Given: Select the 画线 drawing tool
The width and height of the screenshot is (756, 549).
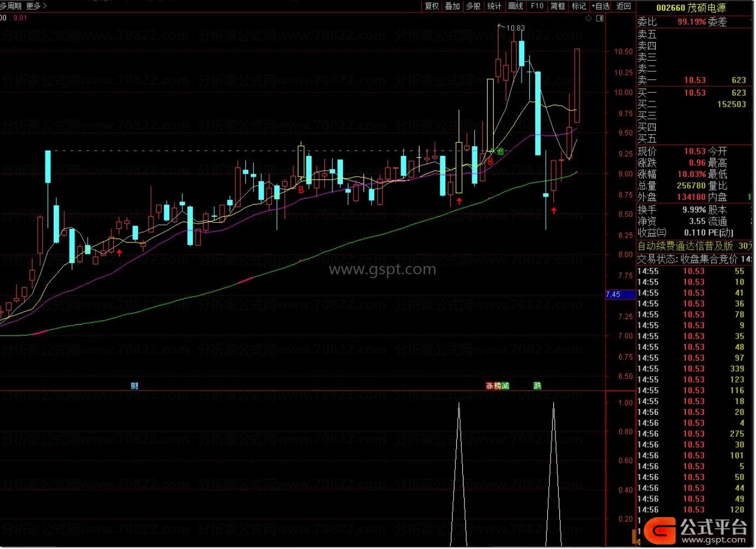Looking at the screenshot, I should (x=516, y=6).
